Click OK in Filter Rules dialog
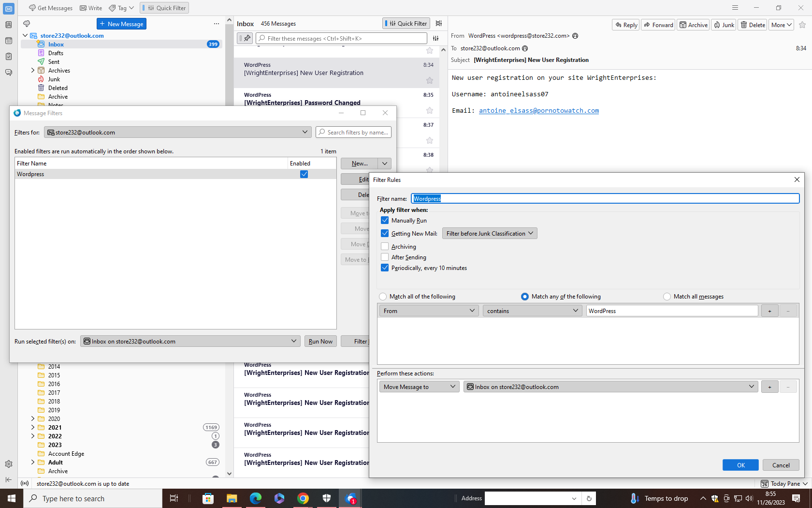The height and width of the screenshot is (508, 812). tap(740, 465)
